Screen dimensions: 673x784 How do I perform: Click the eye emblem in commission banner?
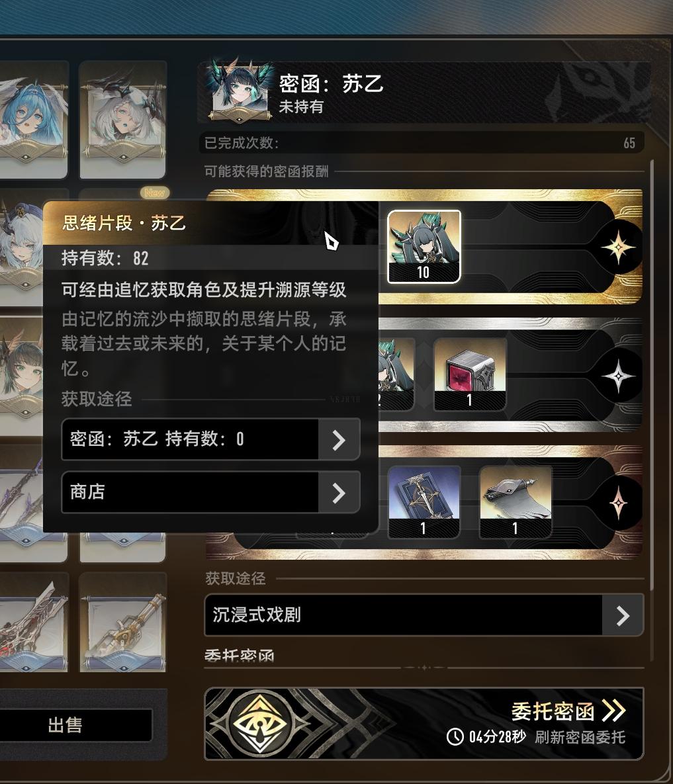[x=259, y=723]
